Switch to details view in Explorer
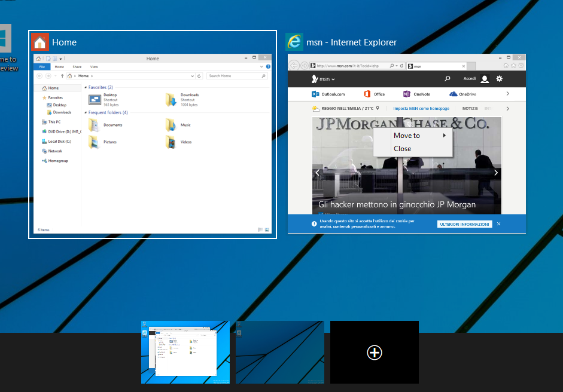Viewport: 563px width, 392px height. [x=260, y=229]
